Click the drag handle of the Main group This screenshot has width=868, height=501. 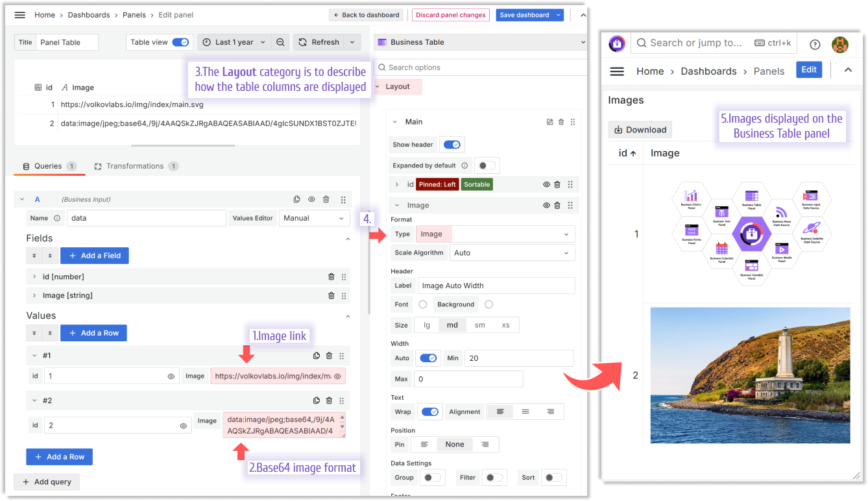pos(572,122)
